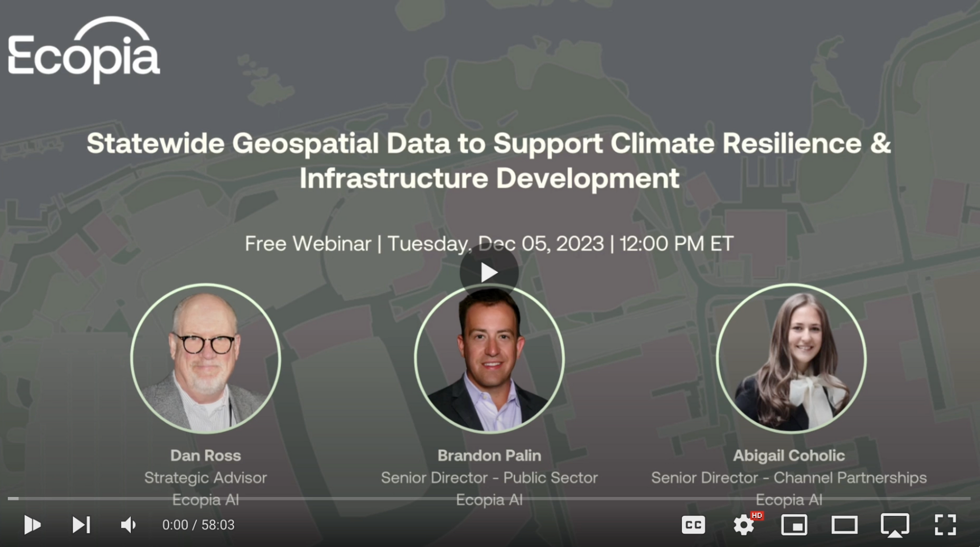The height and width of the screenshot is (547, 980).
Task: Click 'Senior Director - Channel Partnerships' text
Action: (x=789, y=477)
